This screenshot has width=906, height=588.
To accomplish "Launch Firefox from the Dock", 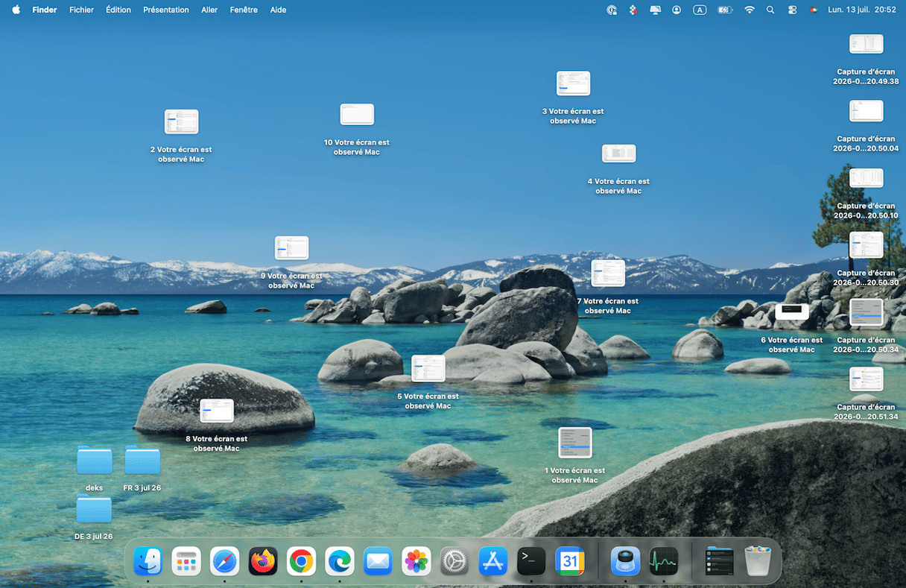I will [x=263, y=561].
